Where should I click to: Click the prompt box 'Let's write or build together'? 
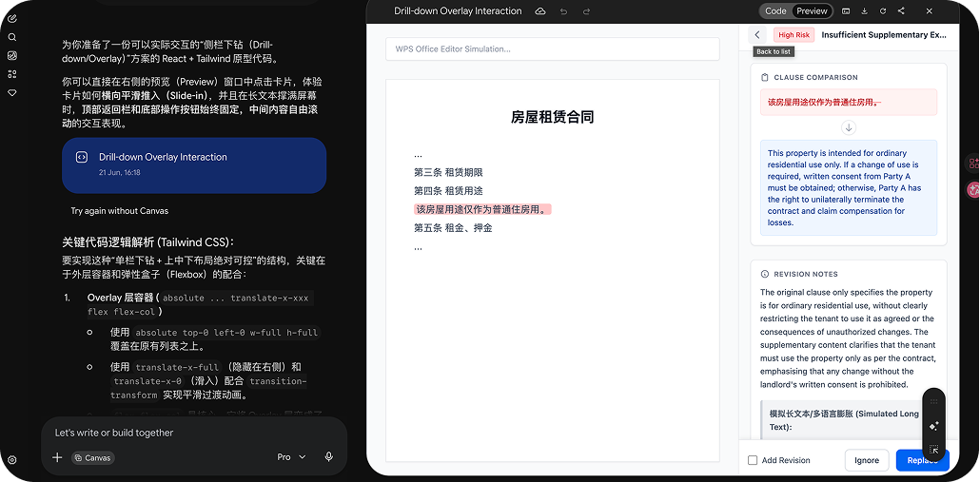[x=194, y=433]
